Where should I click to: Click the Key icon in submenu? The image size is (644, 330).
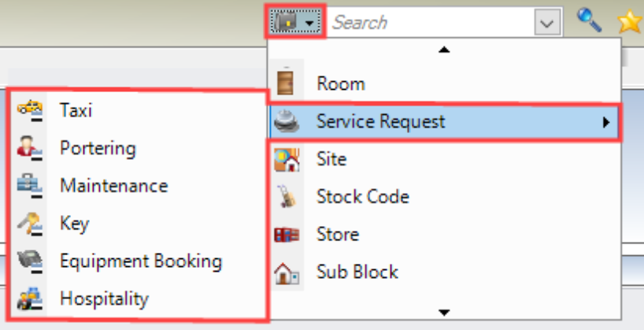point(30,224)
